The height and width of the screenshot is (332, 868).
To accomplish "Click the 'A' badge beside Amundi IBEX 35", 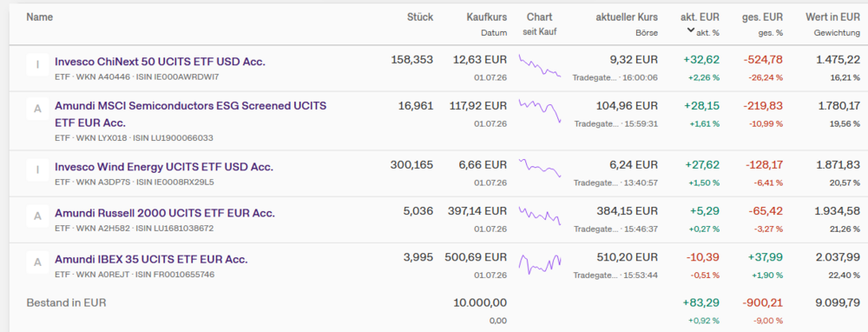I will click(x=37, y=262).
